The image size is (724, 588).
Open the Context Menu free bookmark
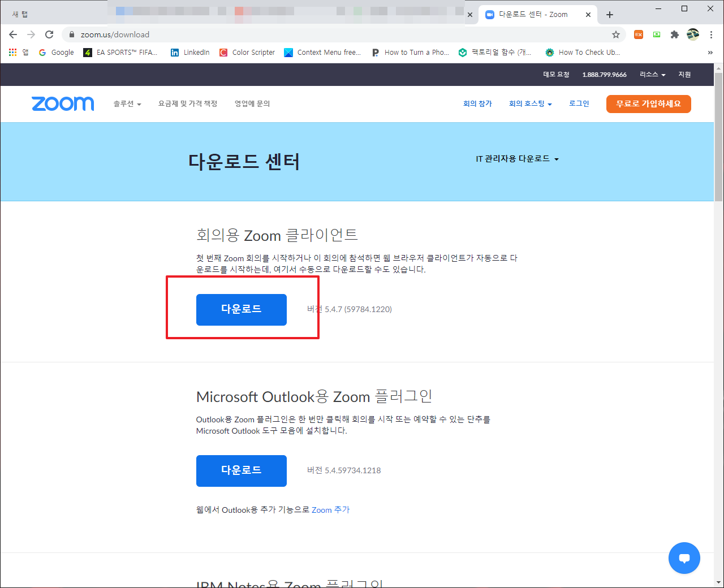click(x=322, y=52)
